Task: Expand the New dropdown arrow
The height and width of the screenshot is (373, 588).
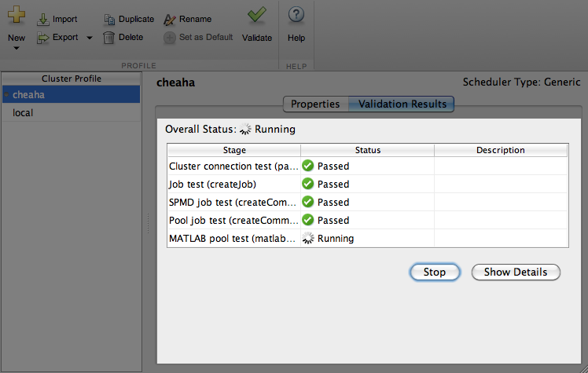Action: pyautogui.click(x=16, y=49)
